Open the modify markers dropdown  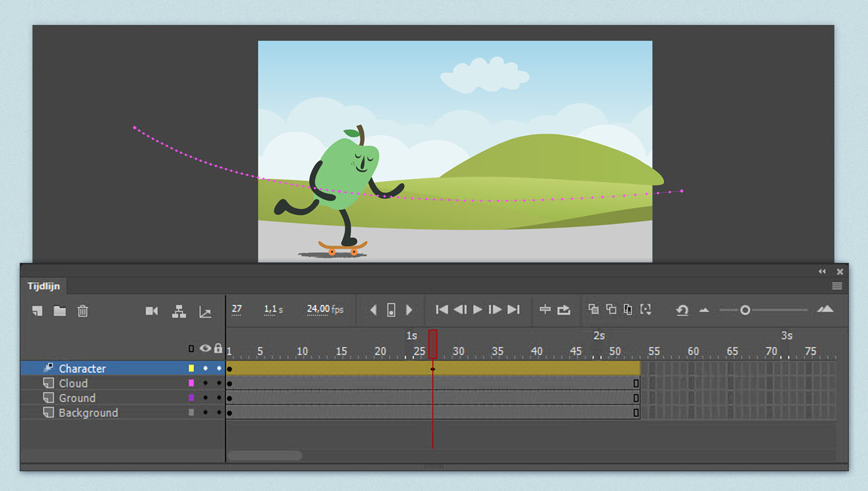coord(646,309)
